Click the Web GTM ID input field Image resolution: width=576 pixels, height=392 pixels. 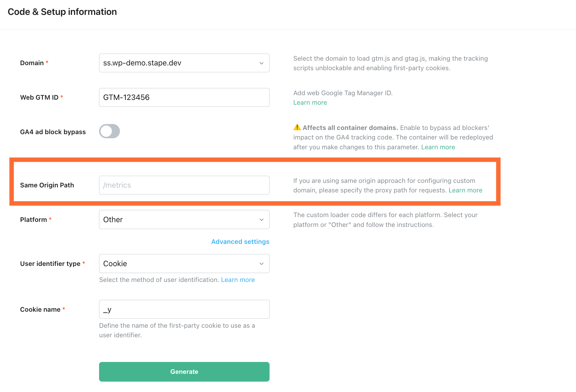pyautogui.click(x=184, y=97)
